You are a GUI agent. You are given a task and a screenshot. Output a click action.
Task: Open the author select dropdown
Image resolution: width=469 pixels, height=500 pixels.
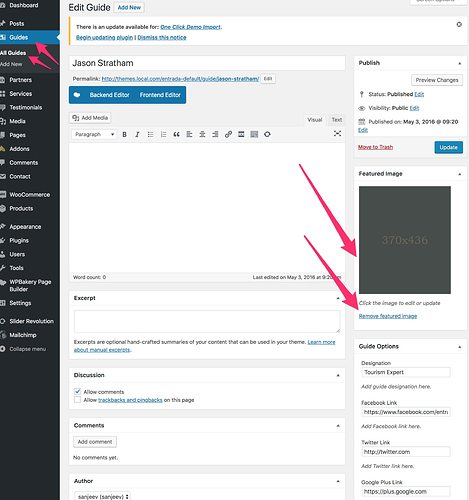click(102, 496)
